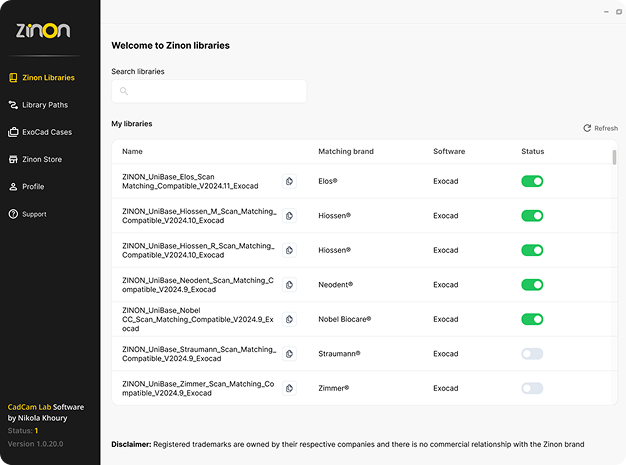Click the libraries table scrollbar
626x465 pixels.
coord(614,157)
